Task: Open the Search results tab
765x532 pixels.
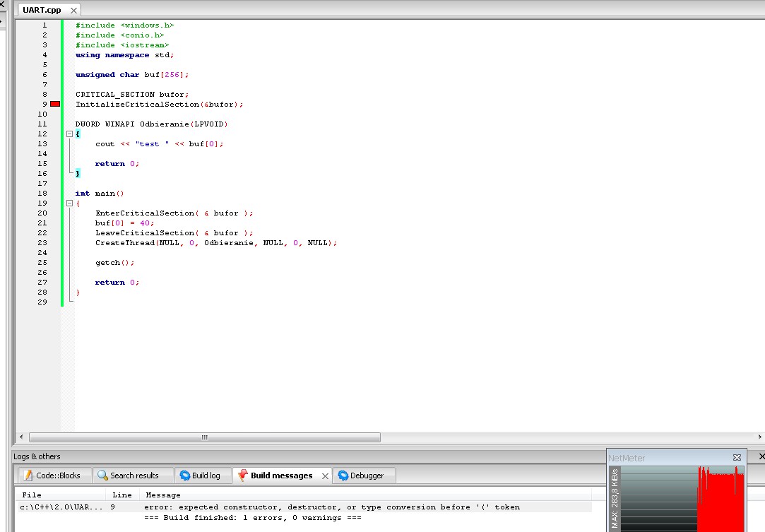Action: click(133, 475)
